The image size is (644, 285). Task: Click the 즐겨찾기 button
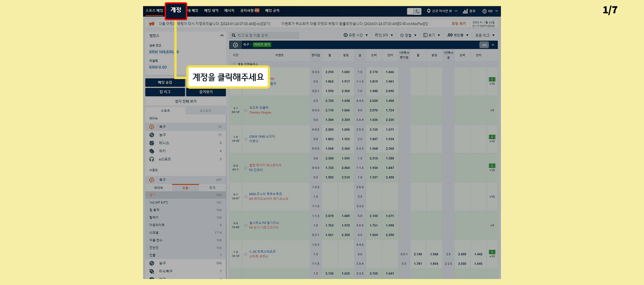(x=206, y=92)
